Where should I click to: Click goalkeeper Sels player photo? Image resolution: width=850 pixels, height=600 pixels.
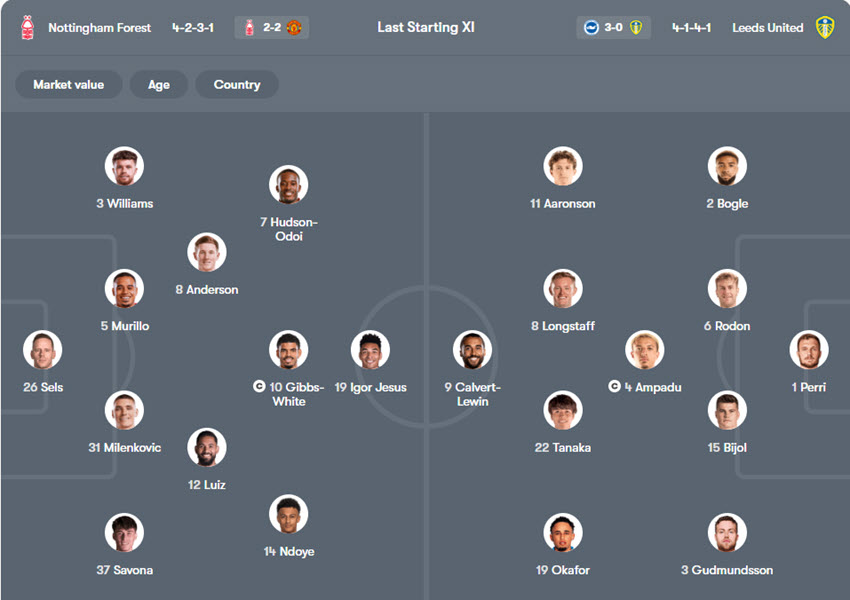tap(43, 350)
